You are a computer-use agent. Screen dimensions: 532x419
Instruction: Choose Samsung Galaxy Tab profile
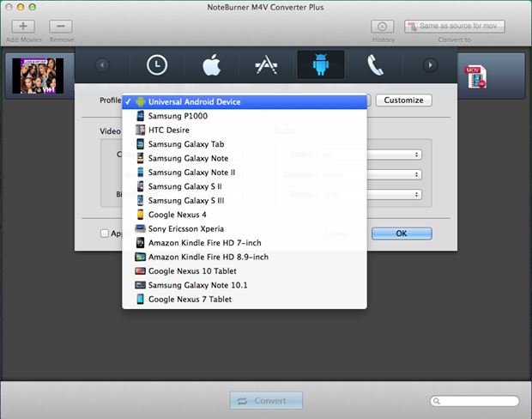(x=245, y=144)
